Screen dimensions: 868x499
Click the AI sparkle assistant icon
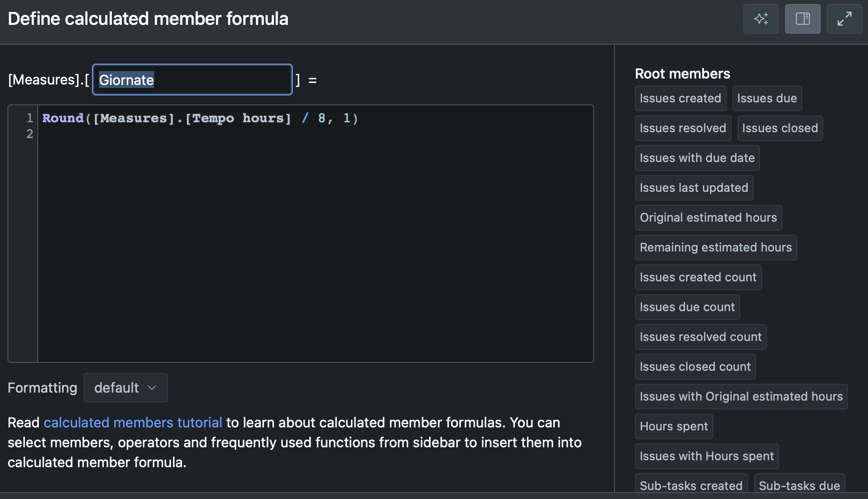coord(761,19)
